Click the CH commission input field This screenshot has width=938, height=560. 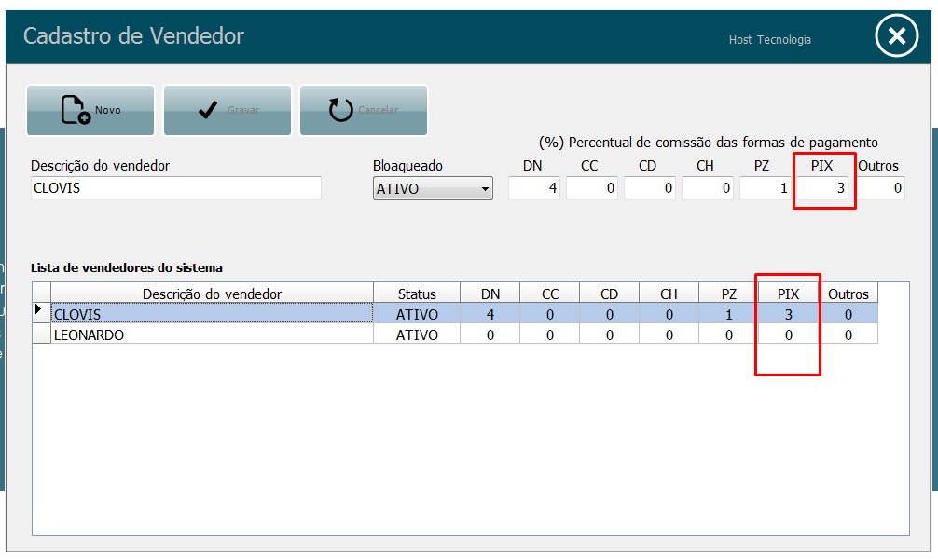click(x=707, y=189)
